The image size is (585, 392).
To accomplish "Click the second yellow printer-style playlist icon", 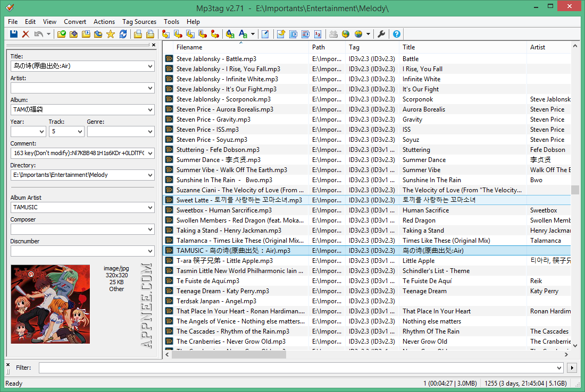I will click(x=151, y=34).
